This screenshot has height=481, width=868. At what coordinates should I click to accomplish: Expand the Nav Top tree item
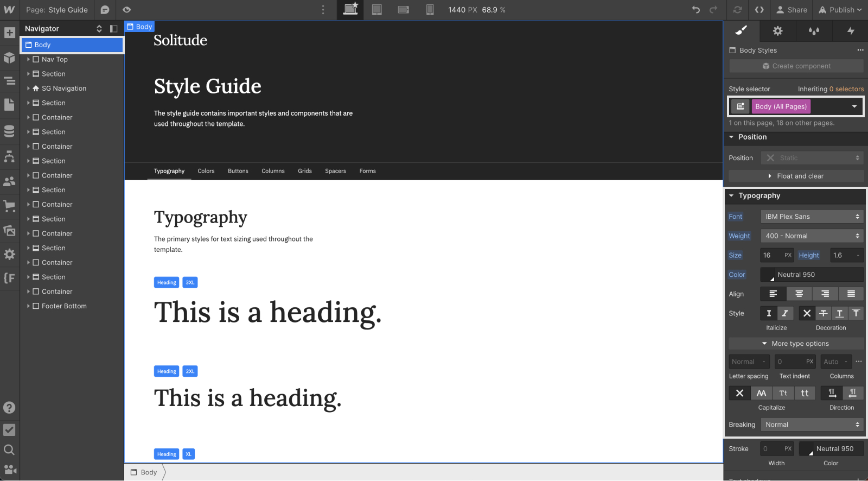tap(28, 59)
